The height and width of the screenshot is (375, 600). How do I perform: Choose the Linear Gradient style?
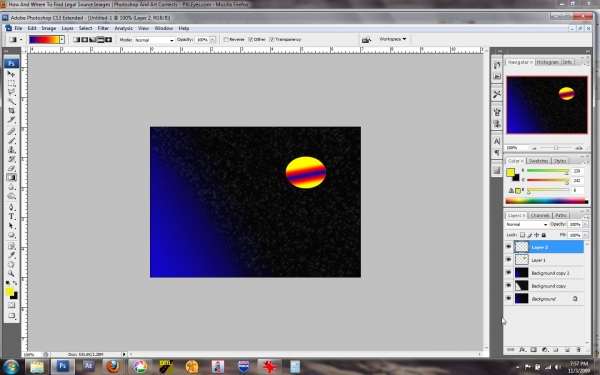pos(77,39)
